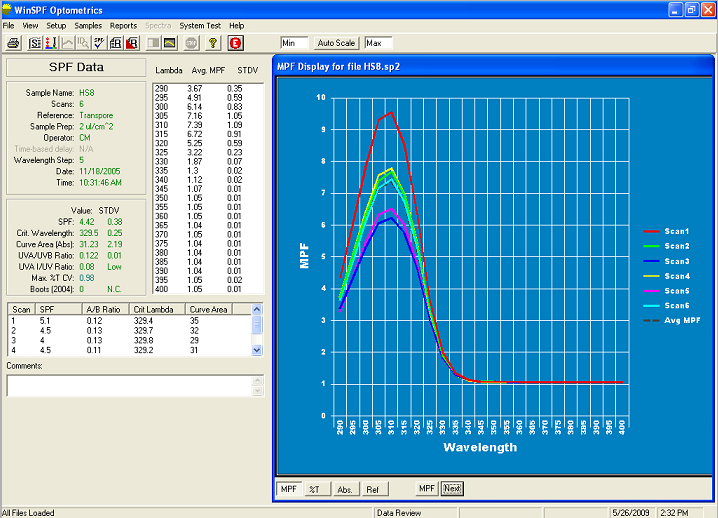
Task: Click the red book report icon
Action: pyautogui.click(x=132, y=43)
